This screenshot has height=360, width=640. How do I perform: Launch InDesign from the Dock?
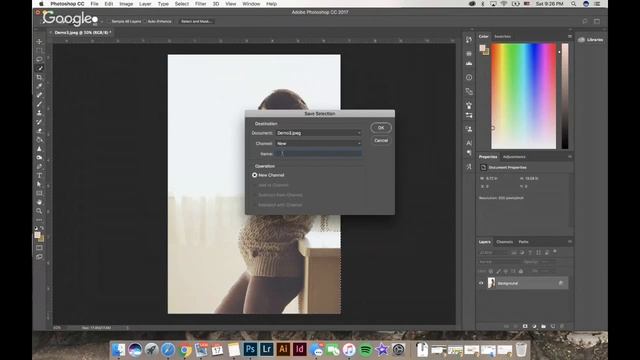click(x=300, y=349)
